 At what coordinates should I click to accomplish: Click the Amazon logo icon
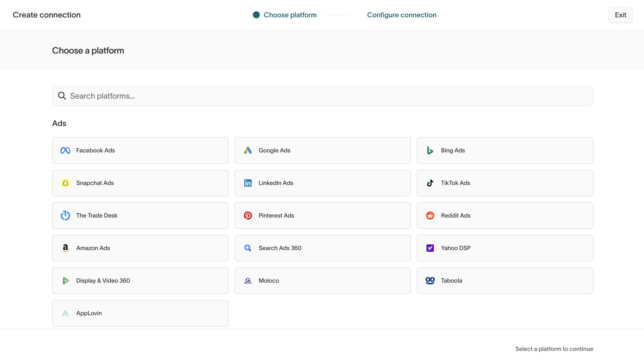point(65,248)
